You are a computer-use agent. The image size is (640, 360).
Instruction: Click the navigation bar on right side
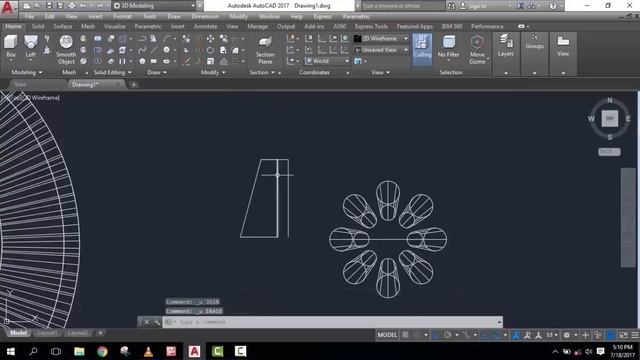pos(629,218)
